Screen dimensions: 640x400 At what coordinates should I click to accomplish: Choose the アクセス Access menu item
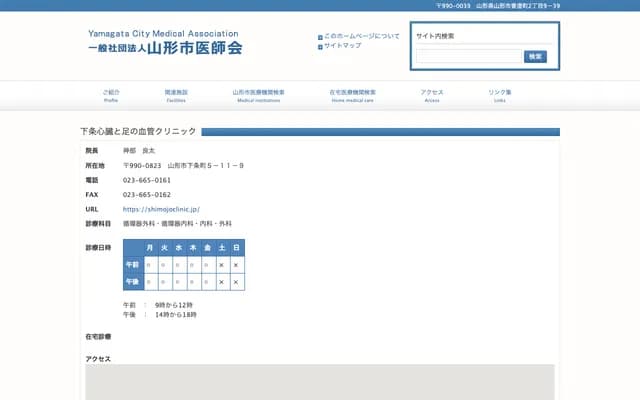pyautogui.click(x=432, y=95)
